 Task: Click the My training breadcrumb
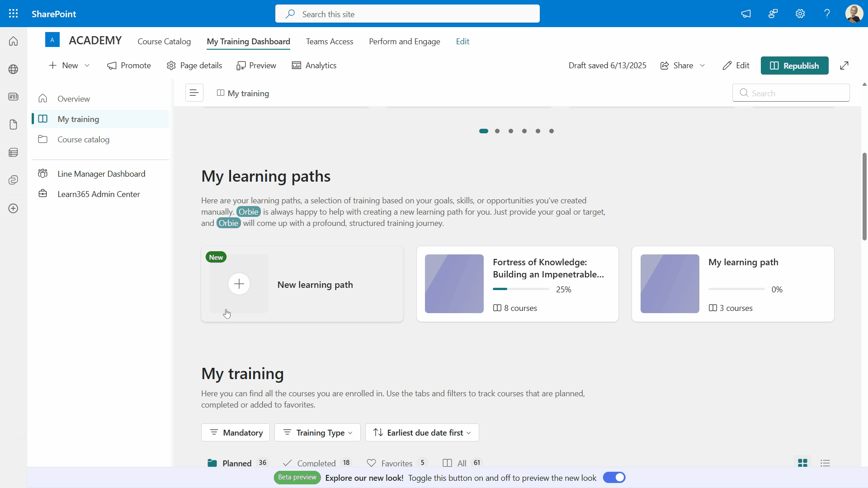[x=243, y=93]
